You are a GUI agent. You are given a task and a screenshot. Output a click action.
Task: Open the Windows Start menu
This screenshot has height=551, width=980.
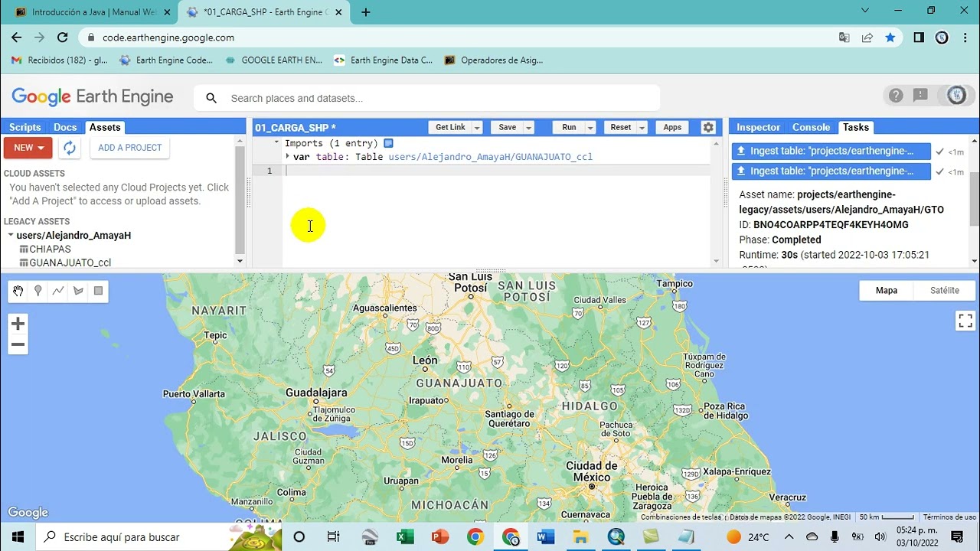[x=18, y=537]
